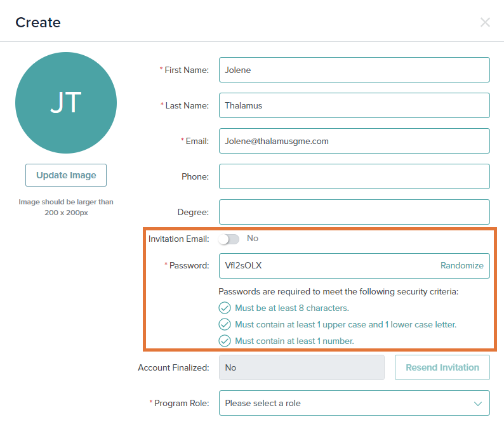
Task: Click 'Must contain at least 1 number.' text
Action: click(295, 341)
